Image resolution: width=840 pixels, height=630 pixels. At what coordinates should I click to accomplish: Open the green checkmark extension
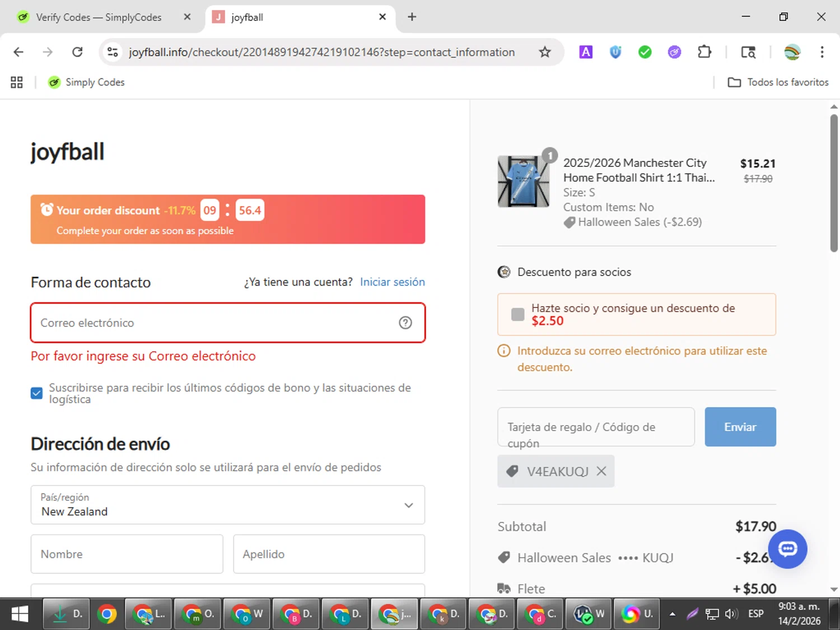point(645,52)
